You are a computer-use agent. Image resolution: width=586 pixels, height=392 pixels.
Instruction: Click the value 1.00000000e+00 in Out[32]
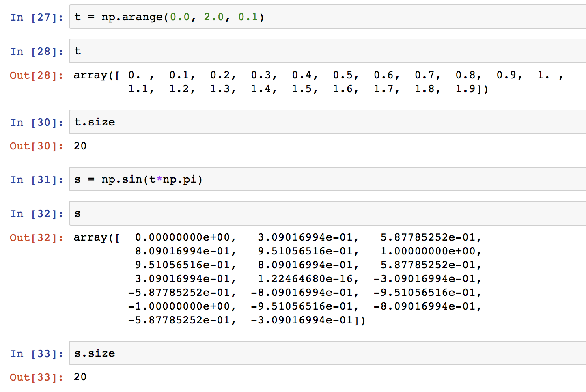[x=429, y=251]
